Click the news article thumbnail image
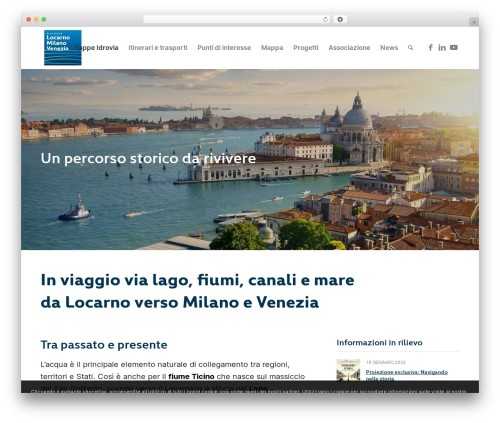500x423 pixels. (348, 370)
